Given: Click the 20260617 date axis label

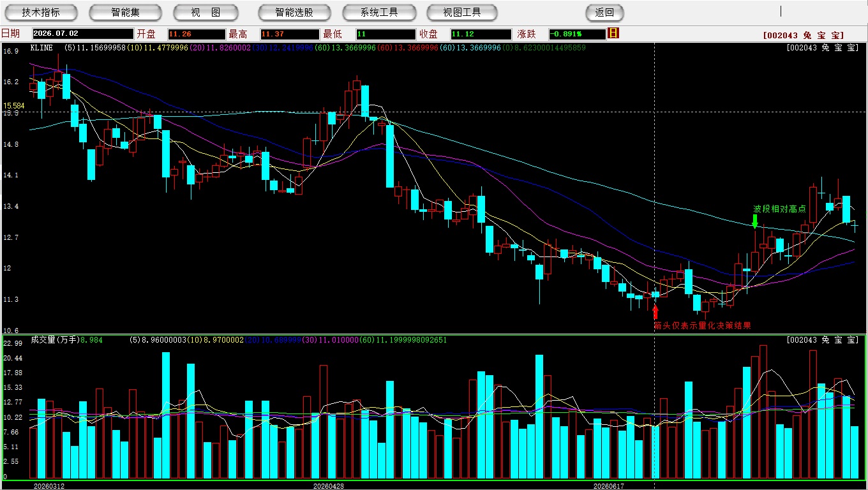Looking at the screenshot, I should pos(608,486).
